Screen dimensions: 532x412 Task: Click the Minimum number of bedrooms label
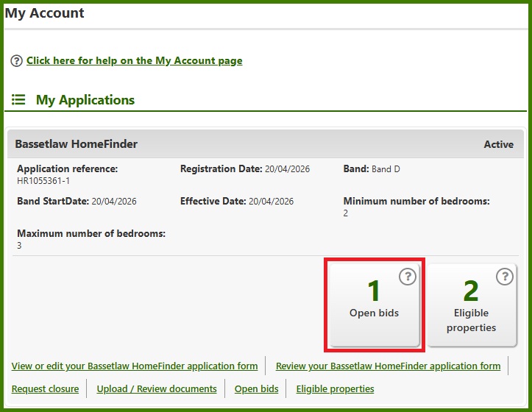coord(416,202)
